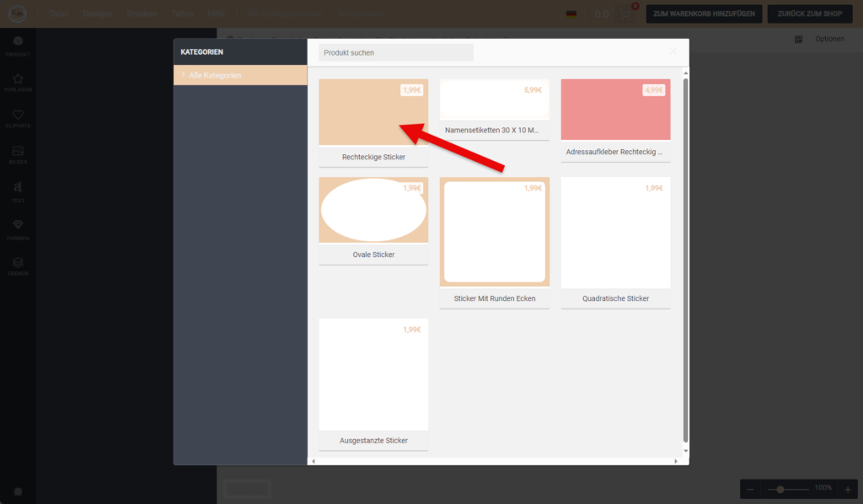Open the Bilder image panel

click(18, 154)
